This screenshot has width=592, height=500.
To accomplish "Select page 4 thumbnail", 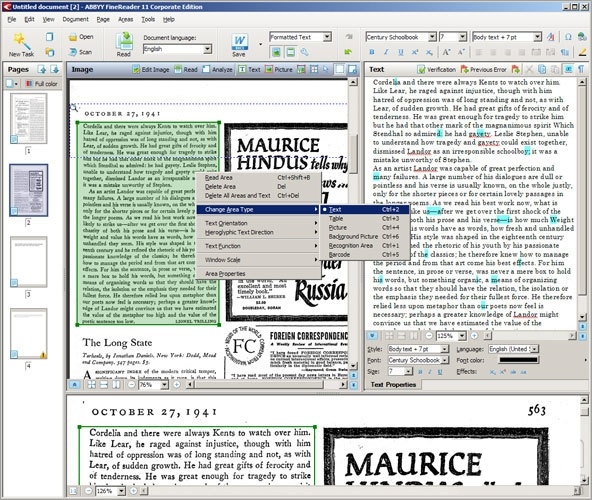I will 29,333.
